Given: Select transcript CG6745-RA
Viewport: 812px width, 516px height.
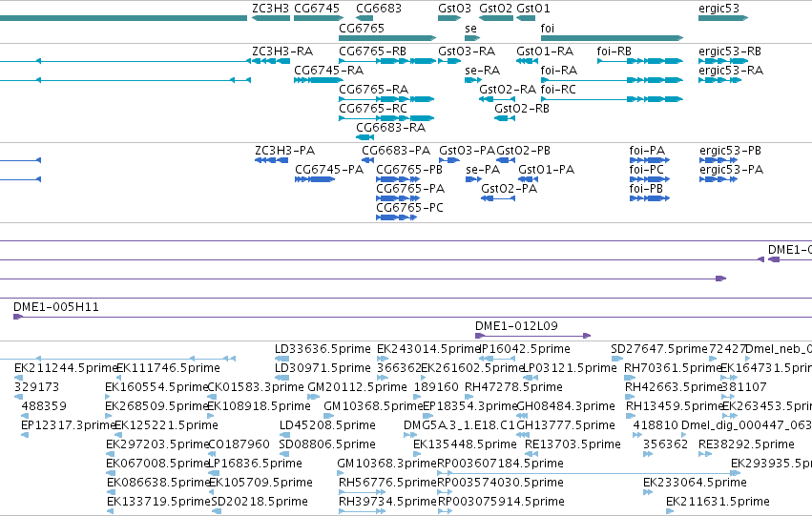Looking at the screenshot, I should (x=328, y=71).
